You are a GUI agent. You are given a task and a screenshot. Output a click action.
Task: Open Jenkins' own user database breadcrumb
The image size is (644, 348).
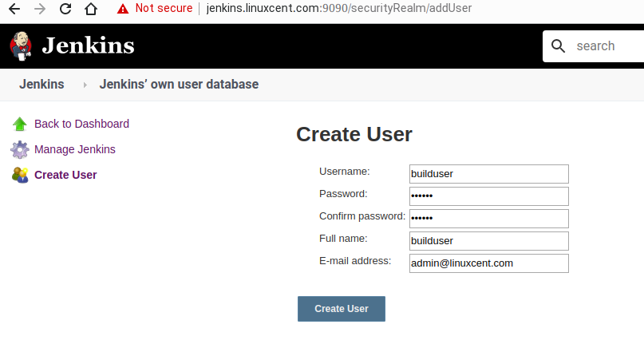pyautogui.click(x=179, y=85)
